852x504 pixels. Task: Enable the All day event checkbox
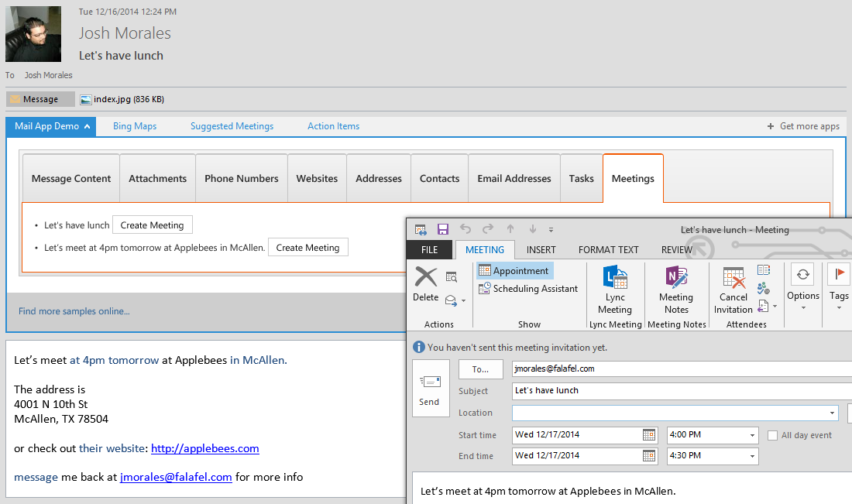[x=772, y=434]
